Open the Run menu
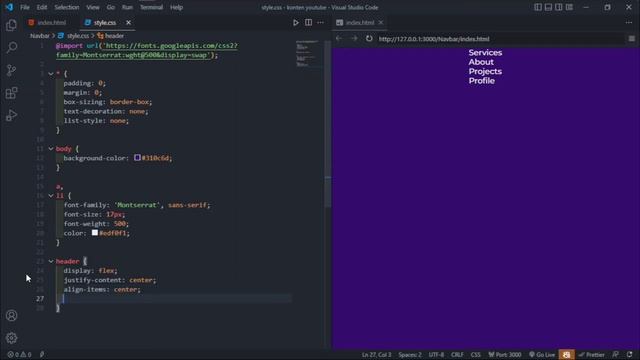Viewport: 640px width, 360px height. [127, 7]
